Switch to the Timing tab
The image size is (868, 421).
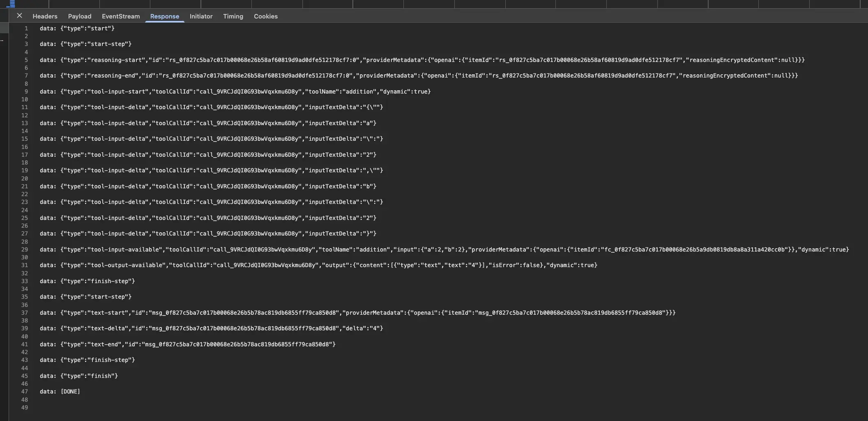click(233, 16)
